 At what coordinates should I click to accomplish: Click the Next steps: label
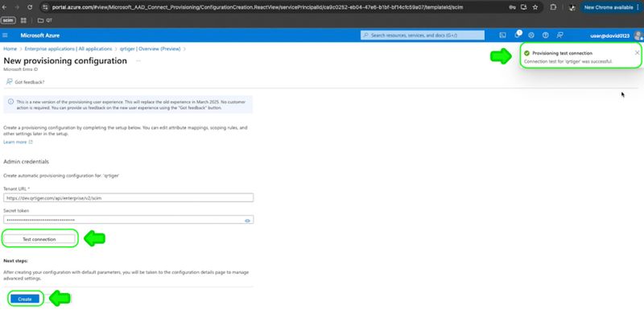15,261
